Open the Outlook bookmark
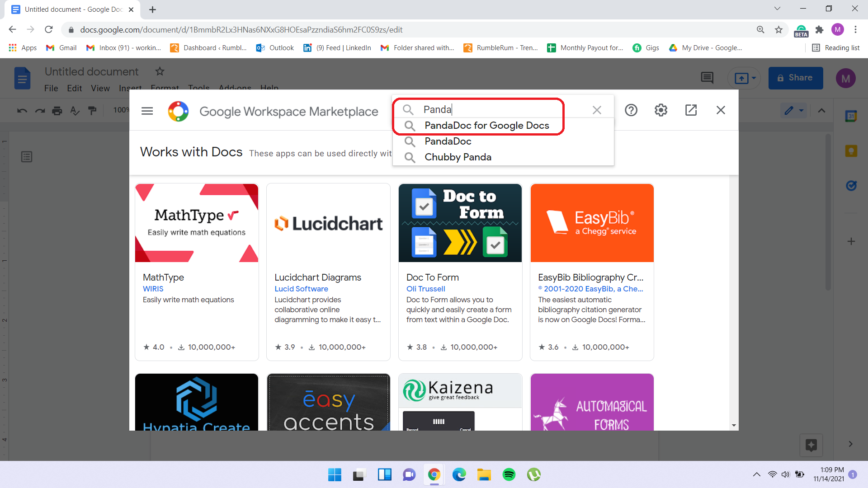 pyautogui.click(x=275, y=48)
